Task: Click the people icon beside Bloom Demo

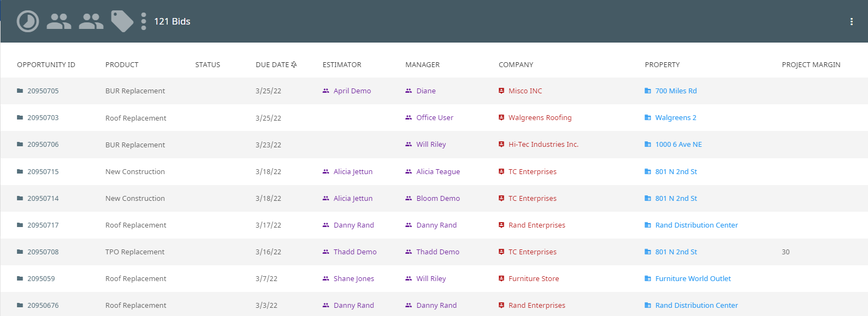Action: pos(409,198)
